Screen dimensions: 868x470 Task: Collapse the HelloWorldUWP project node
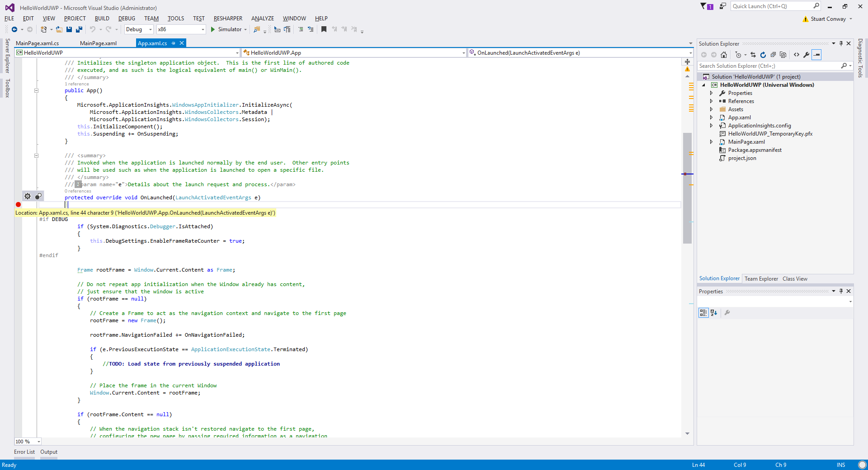click(704, 85)
